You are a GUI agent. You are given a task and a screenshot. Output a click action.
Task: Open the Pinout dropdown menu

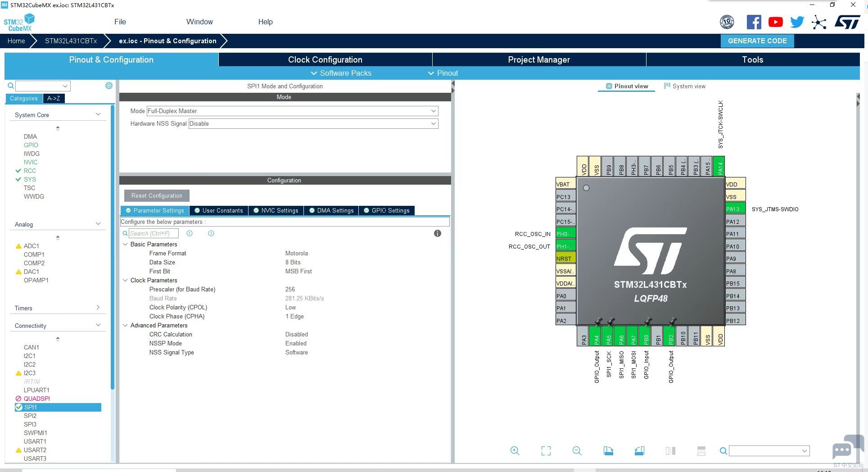coord(443,73)
